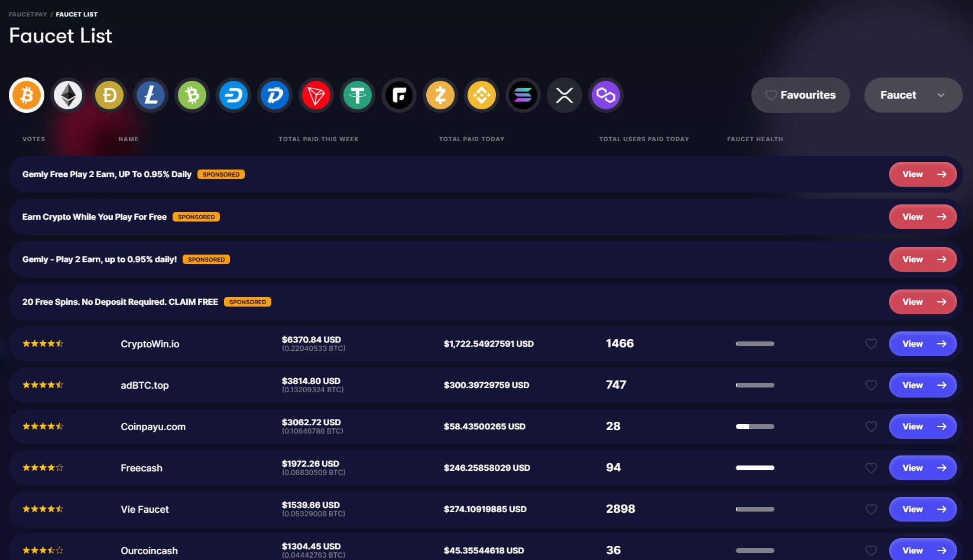Click the $6370.84 USD weekly total
This screenshot has height=560, width=973.
point(312,340)
